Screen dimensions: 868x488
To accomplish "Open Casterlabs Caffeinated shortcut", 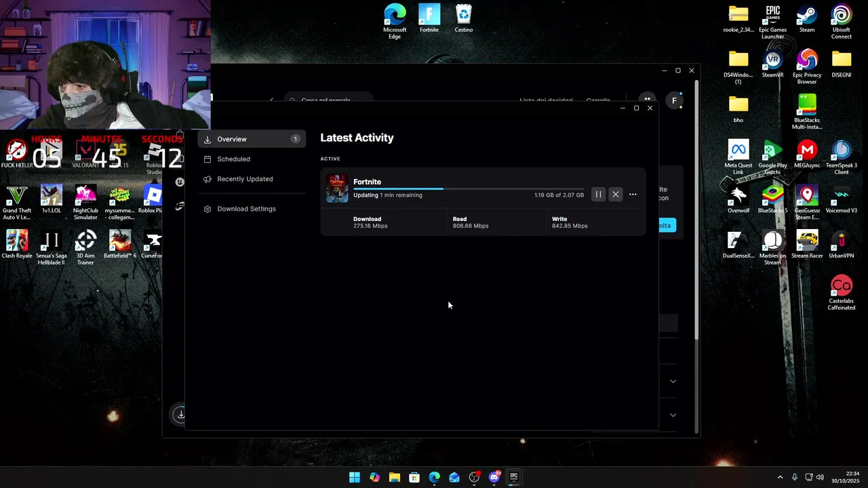I will [842, 293].
